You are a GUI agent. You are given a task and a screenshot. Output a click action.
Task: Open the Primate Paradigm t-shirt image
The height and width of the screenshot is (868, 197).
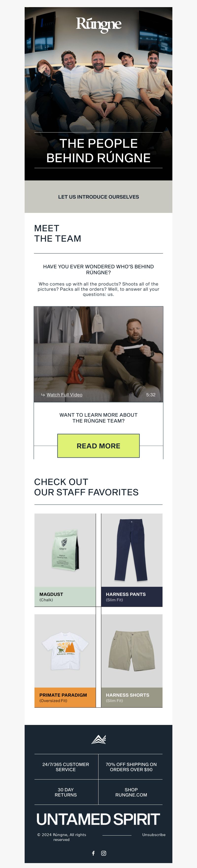(65, 651)
